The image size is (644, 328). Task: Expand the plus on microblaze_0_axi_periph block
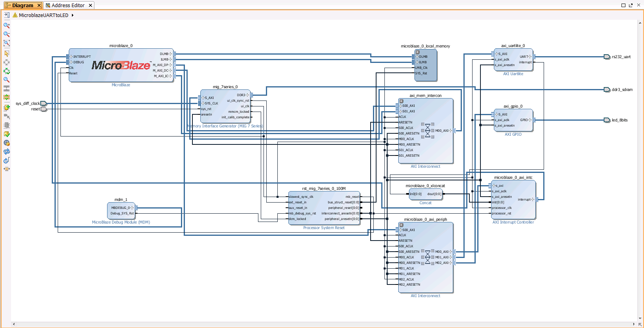401,225
